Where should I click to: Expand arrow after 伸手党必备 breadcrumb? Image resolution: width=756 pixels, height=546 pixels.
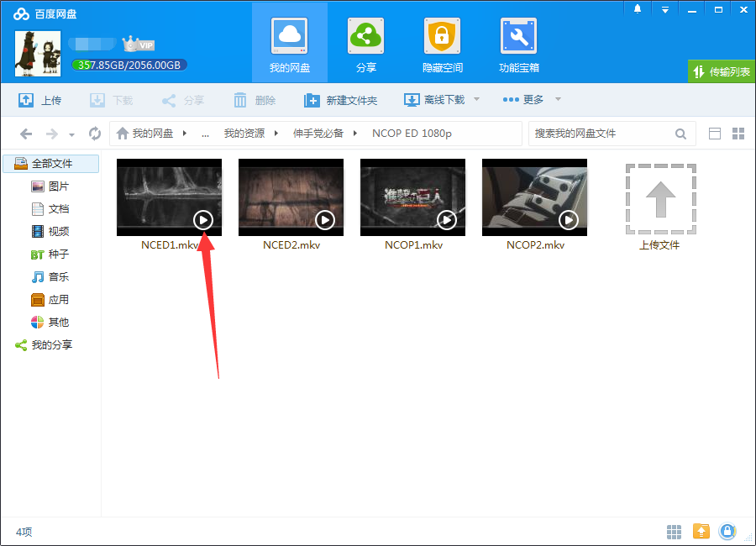coord(355,133)
